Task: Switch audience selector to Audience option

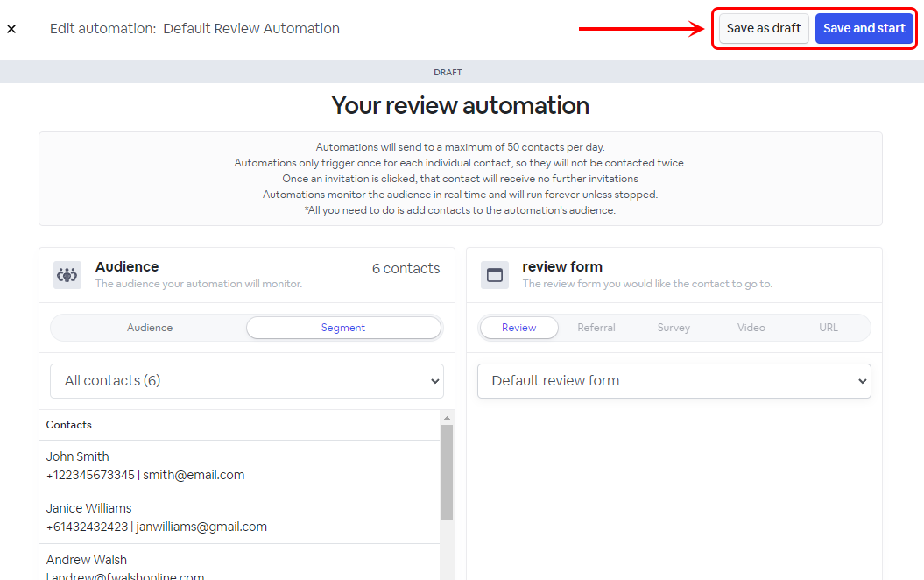Action: (150, 328)
